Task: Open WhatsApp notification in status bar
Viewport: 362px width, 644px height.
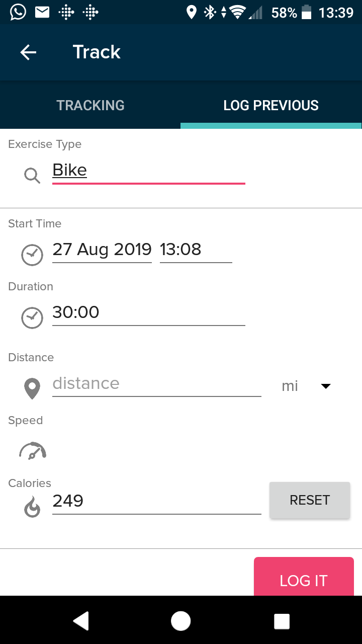Action: 18,12
